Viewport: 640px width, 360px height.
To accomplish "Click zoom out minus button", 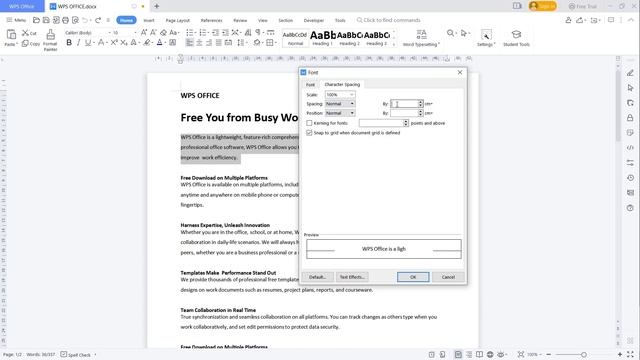I will tap(549, 354).
